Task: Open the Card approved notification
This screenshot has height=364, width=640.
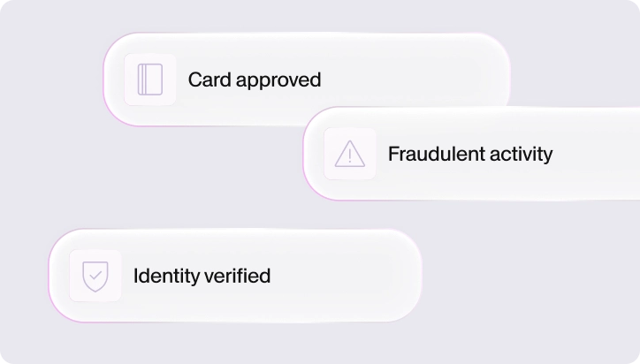Action: pos(306,80)
